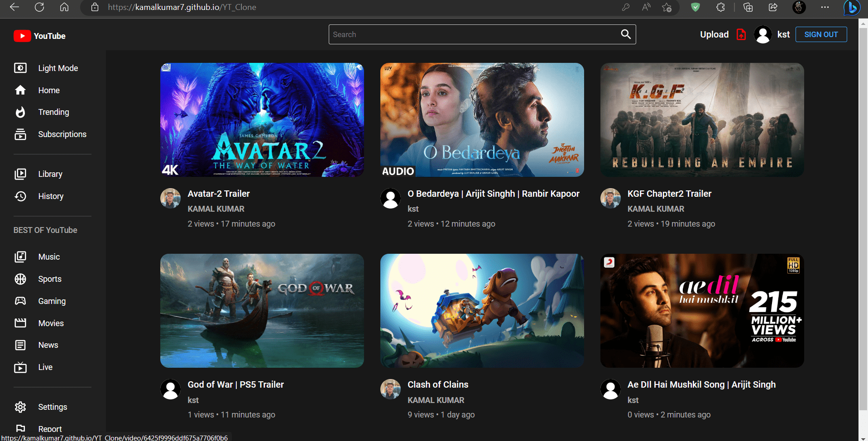Image resolution: width=868 pixels, height=441 pixels.
Task: Select the Sports filter
Action: click(49, 279)
